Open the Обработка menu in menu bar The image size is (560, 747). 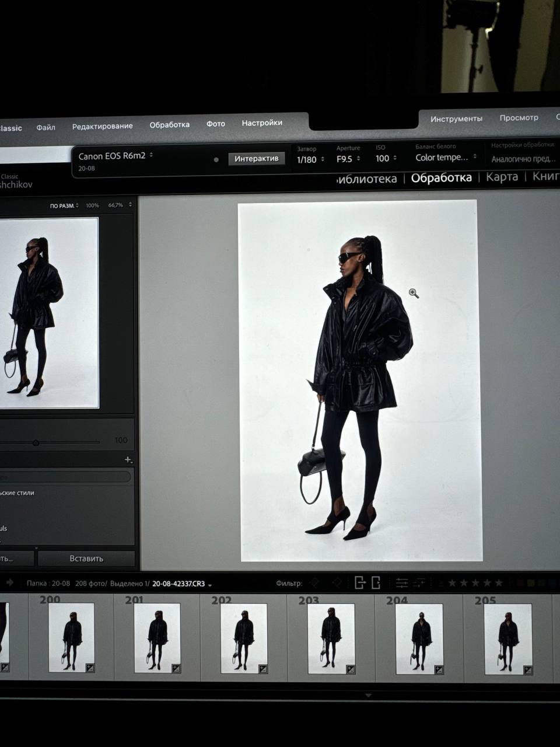click(169, 124)
